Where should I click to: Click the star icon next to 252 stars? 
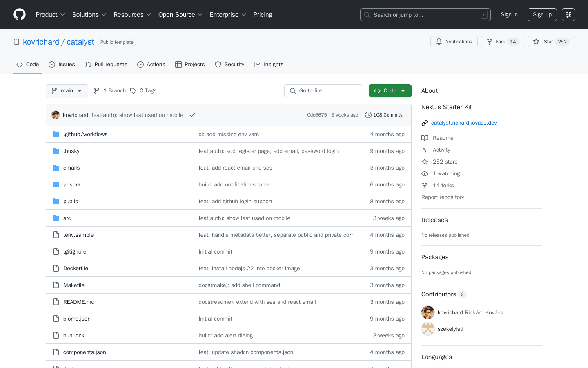[425, 162]
